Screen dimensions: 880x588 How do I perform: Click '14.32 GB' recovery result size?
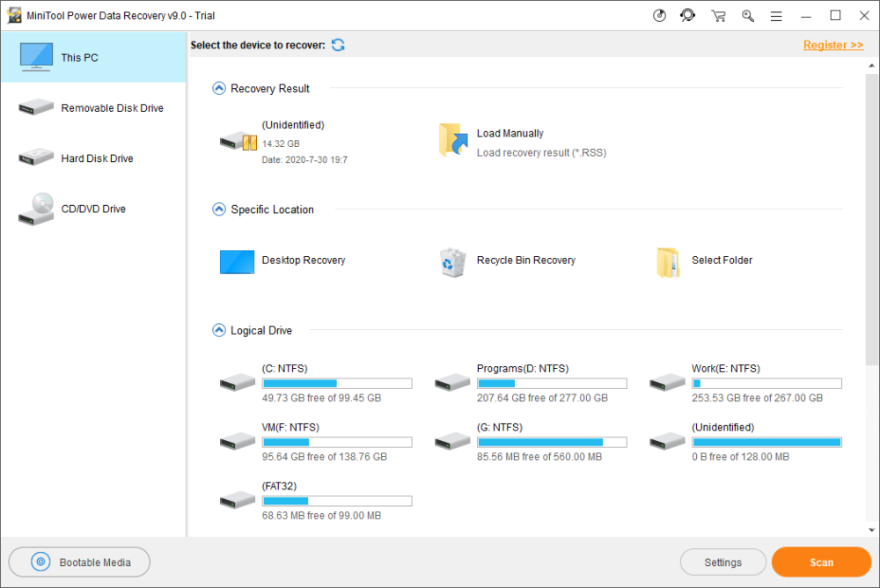pyautogui.click(x=281, y=143)
